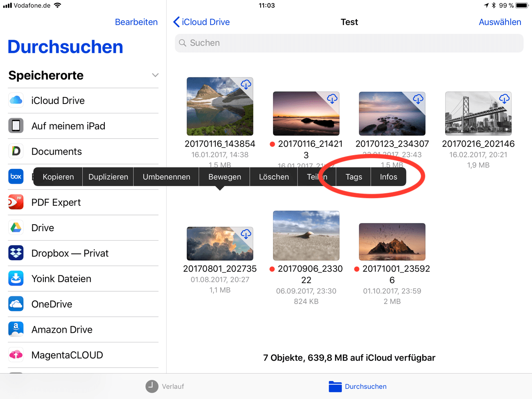This screenshot has height=399, width=532.
Task: Download 20170123_234307 via cloud icon
Action: (x=418, y=99)
